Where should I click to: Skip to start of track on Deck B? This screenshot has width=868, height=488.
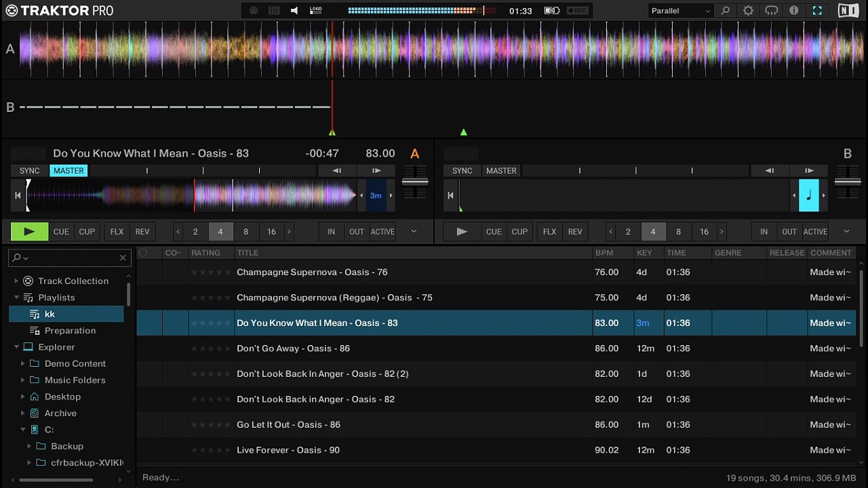450,196
